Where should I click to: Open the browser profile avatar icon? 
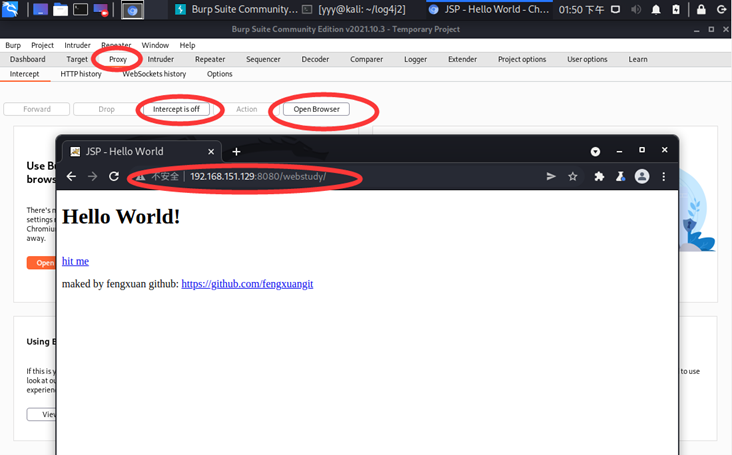tap(642, 176)
